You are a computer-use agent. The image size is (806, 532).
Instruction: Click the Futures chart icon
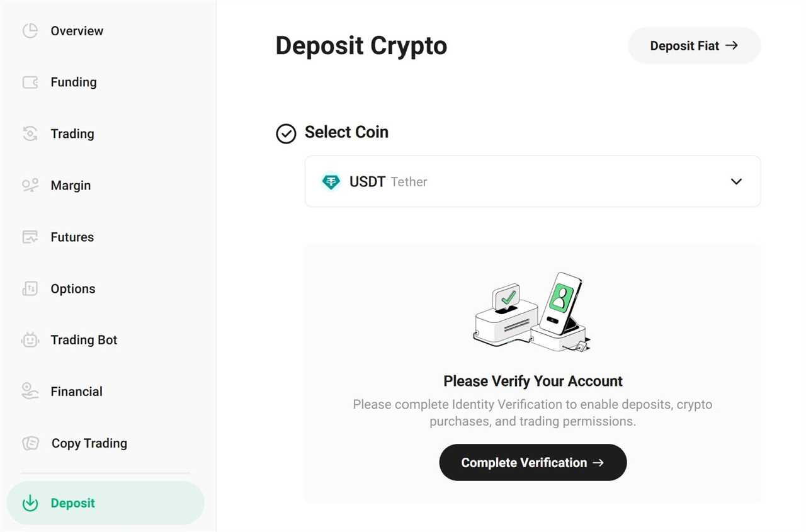pos(30,237)
